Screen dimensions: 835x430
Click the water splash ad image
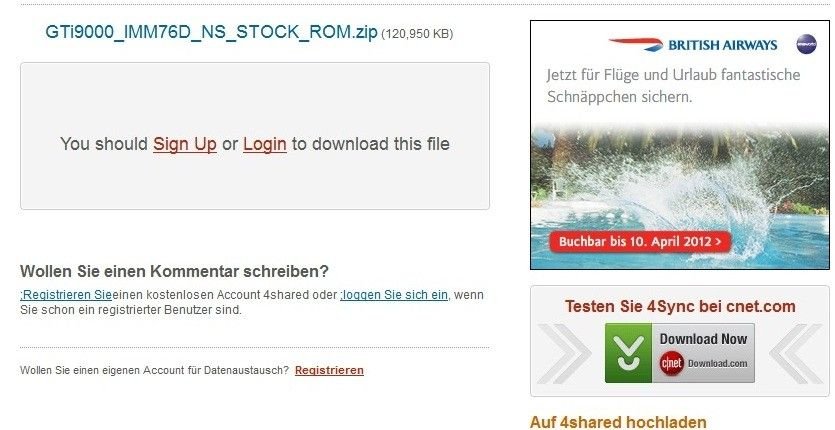tap(680, 196)
